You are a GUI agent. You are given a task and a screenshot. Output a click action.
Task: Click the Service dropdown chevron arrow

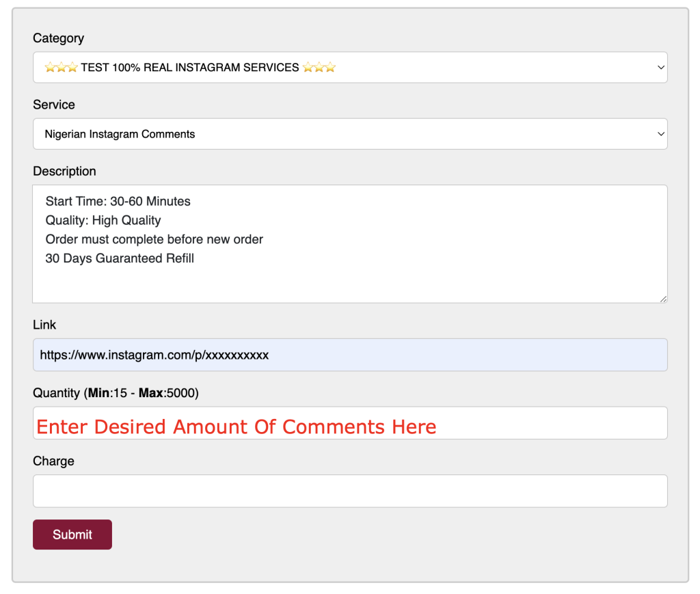click(660, 134)
